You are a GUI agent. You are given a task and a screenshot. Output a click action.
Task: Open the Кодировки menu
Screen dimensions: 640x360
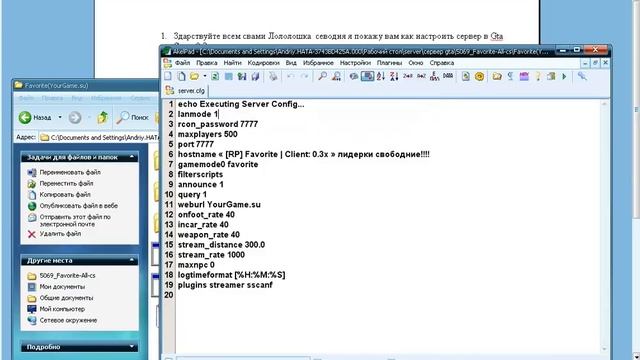(263, 63)
